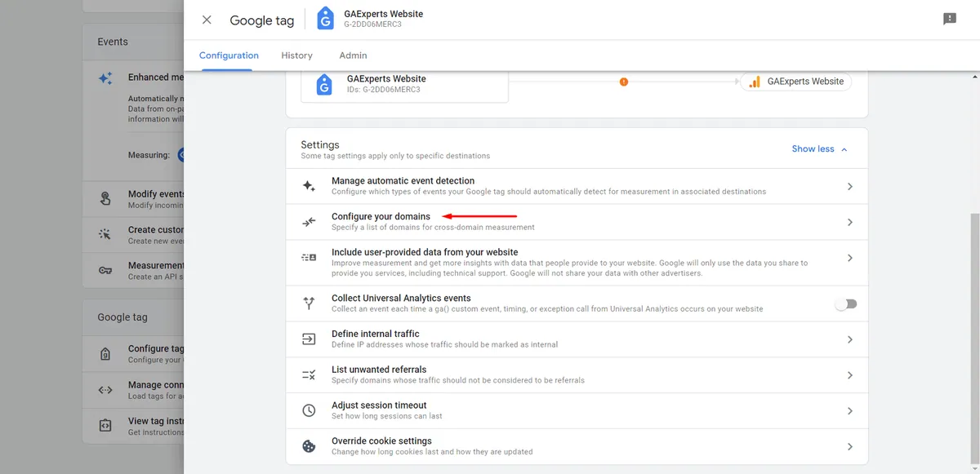Toggle Collect Universal Analytics events switch

(x=846, y=303)
